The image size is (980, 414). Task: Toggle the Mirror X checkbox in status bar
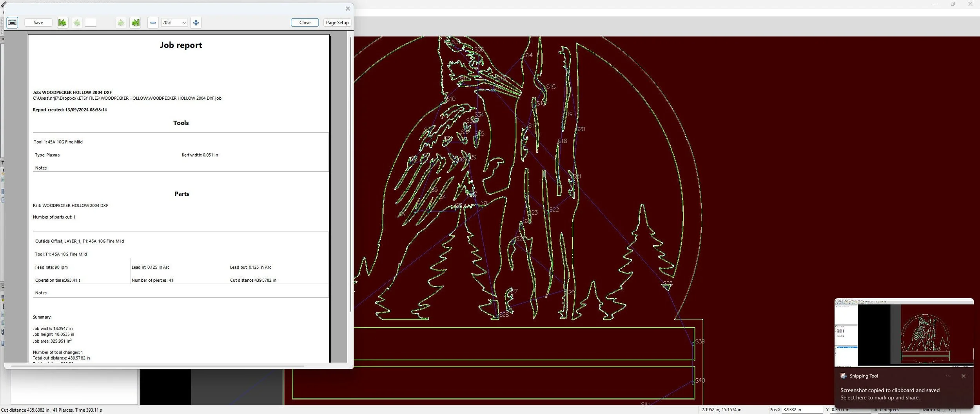point(942,410)
